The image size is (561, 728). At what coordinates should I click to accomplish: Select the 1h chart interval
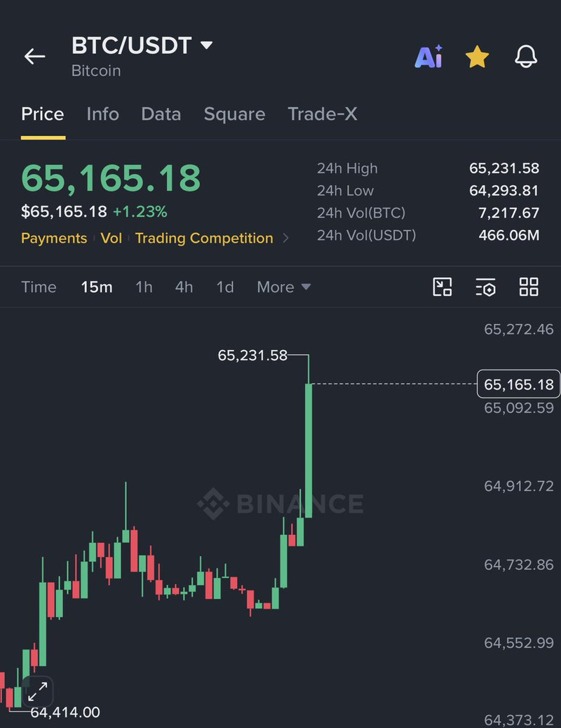144,287
